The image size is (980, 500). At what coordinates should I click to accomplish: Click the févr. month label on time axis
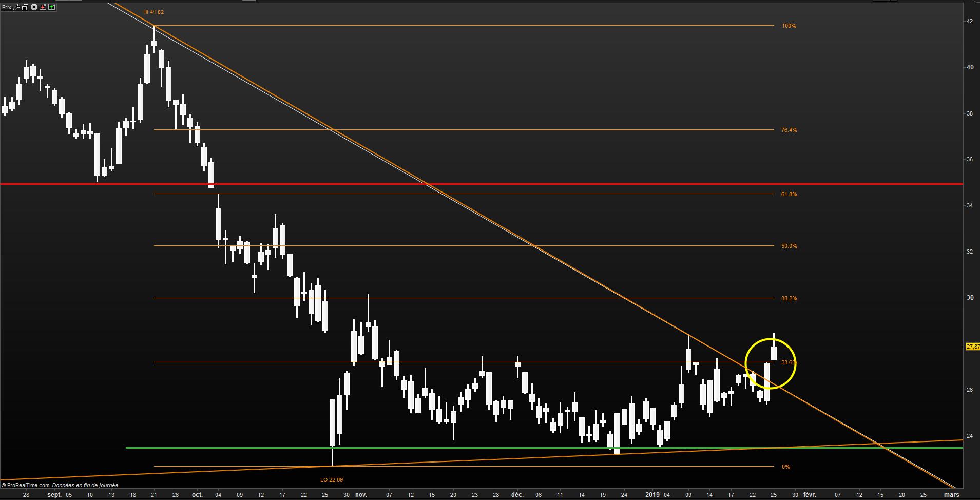coord(810,495)
